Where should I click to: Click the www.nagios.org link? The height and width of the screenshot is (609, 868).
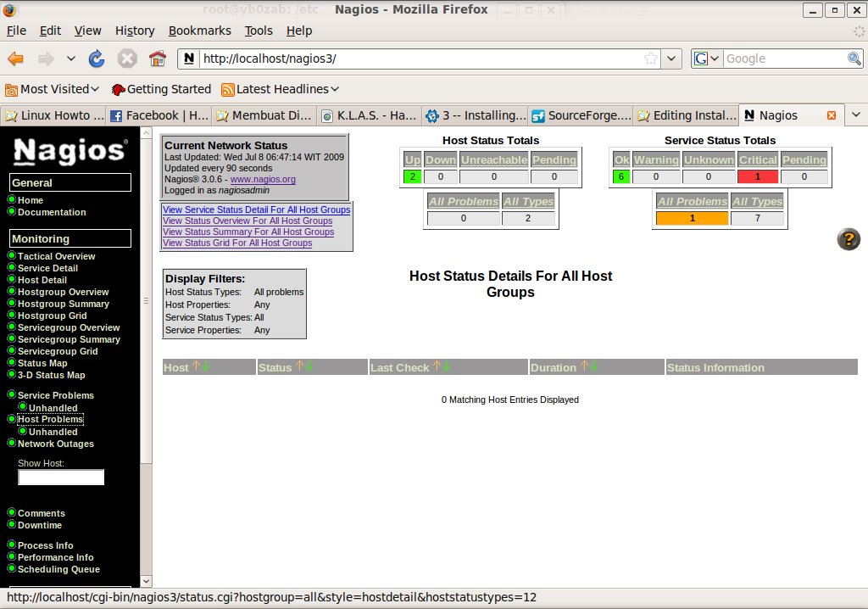(263, 179)
